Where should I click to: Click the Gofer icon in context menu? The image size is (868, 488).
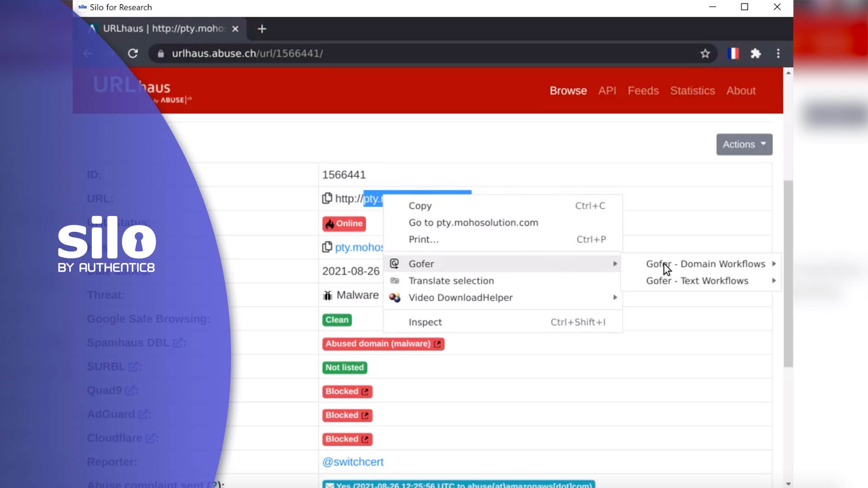point(394,263)
